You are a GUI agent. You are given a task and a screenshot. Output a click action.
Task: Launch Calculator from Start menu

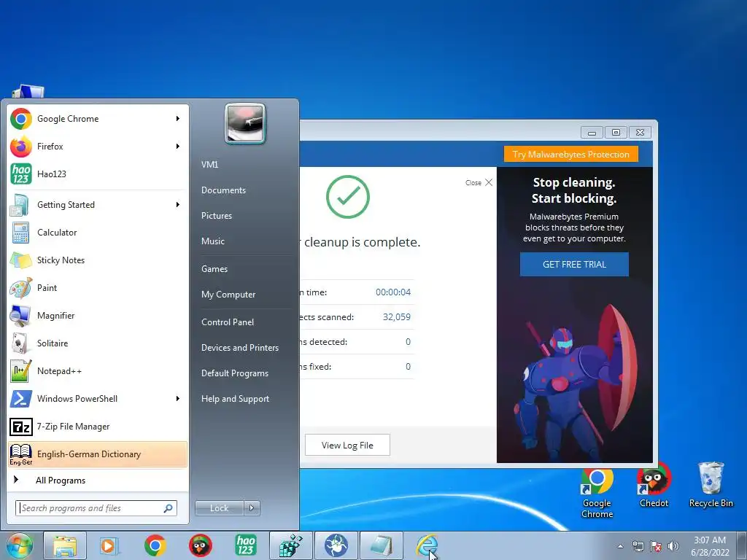coord(98,233)
